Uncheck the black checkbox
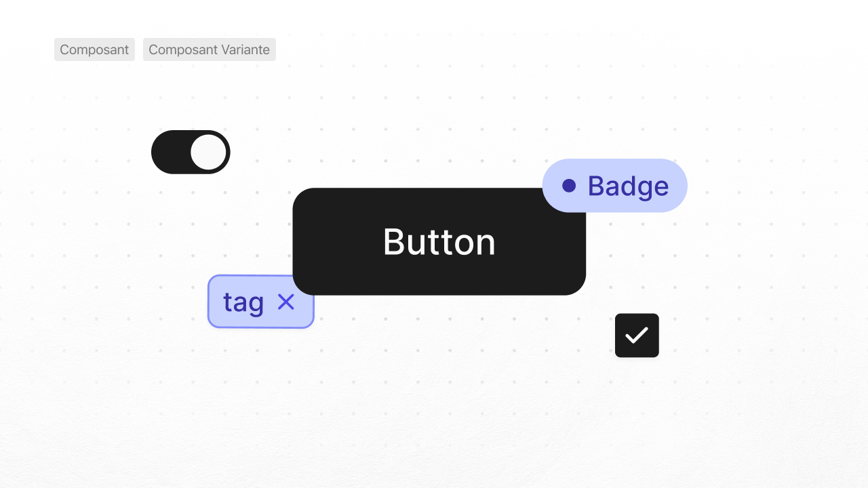Viewport: 868px width, 488px height. pyautogui.click(x=637, y=335)
